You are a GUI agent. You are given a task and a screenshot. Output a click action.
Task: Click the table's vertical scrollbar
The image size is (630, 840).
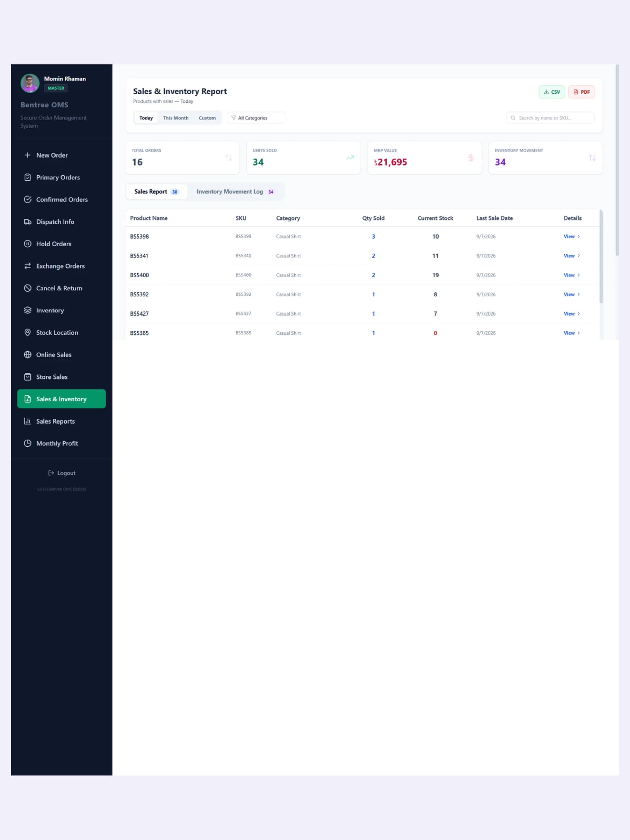[601, 256]
